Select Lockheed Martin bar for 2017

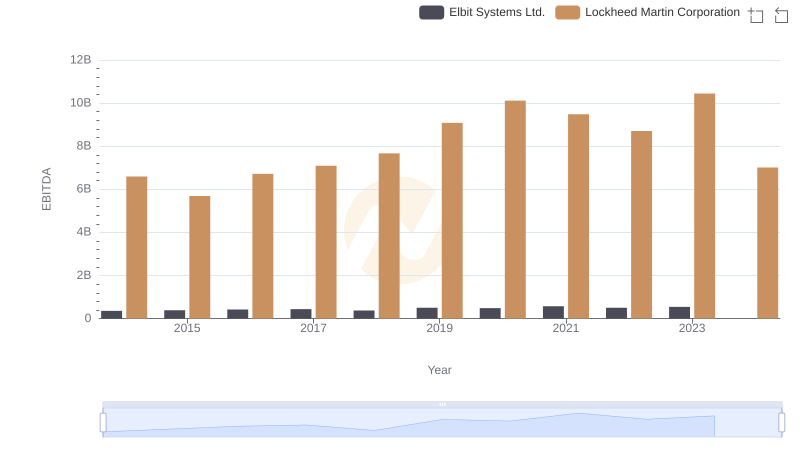point(326,242)
